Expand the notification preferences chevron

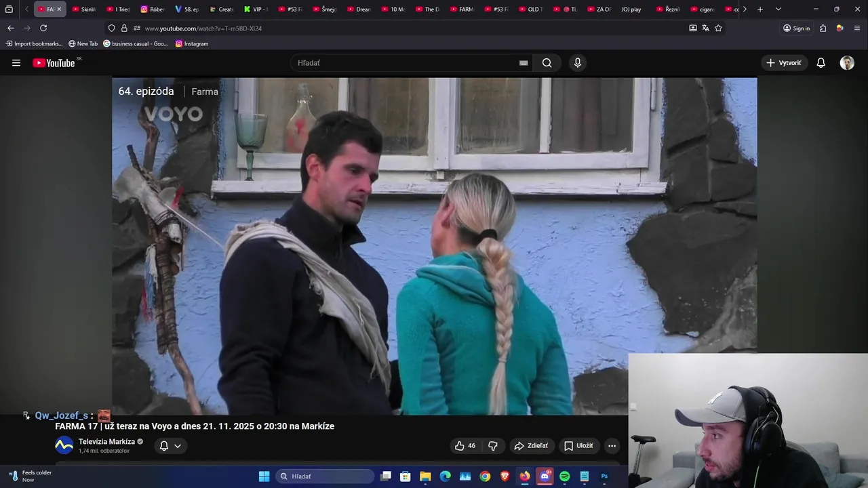click(178, 446)
